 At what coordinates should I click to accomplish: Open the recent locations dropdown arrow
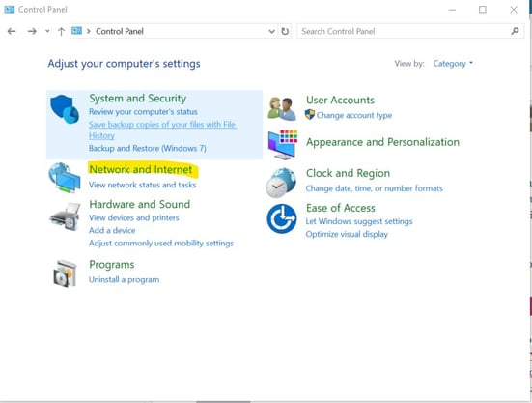point(47,31)
